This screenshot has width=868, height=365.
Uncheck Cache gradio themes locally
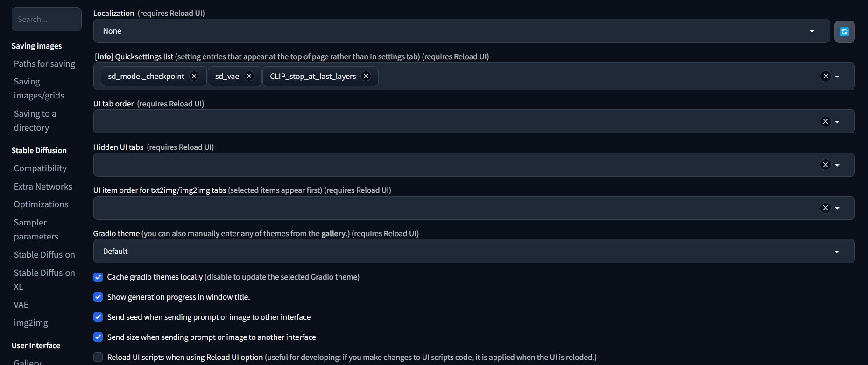point(98,277)
